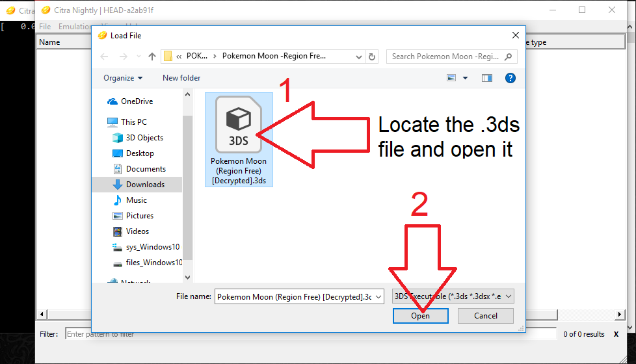Go up one folder level
Screen dimensions: 636x364
pos(152,57)
